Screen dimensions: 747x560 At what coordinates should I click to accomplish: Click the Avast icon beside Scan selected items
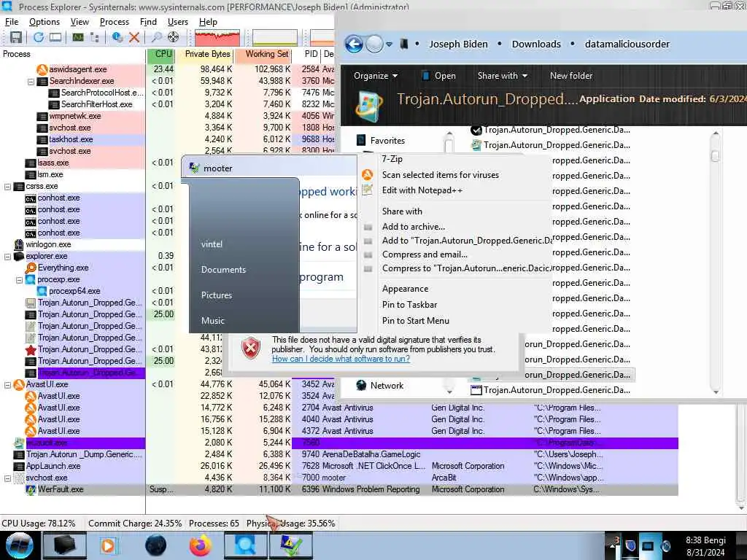point(368,175)
